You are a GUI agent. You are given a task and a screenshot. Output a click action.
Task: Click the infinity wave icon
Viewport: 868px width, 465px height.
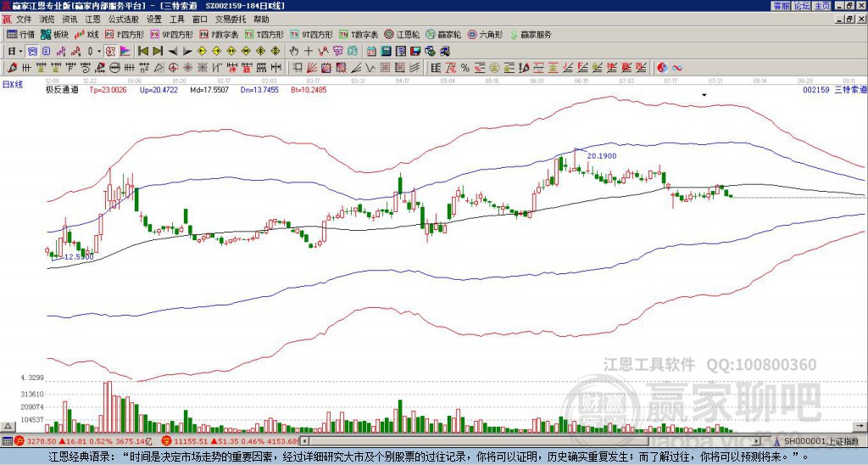click(x=676, y=68)
